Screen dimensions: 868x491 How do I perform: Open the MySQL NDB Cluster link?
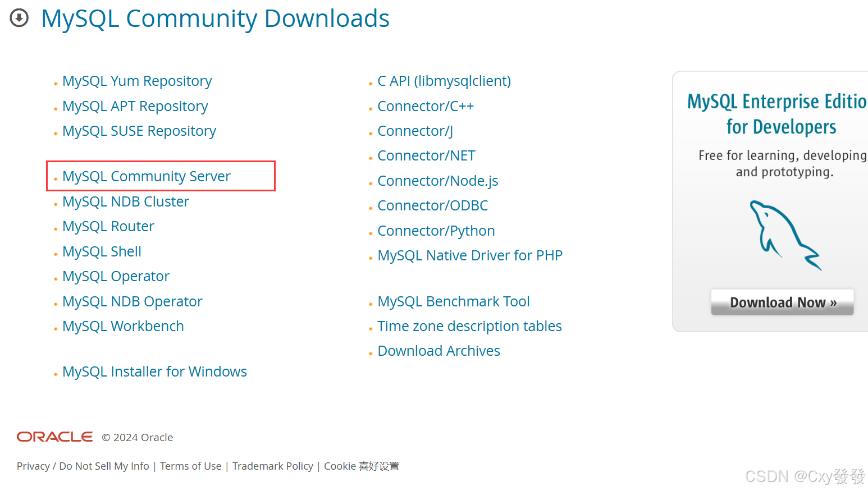126,201
